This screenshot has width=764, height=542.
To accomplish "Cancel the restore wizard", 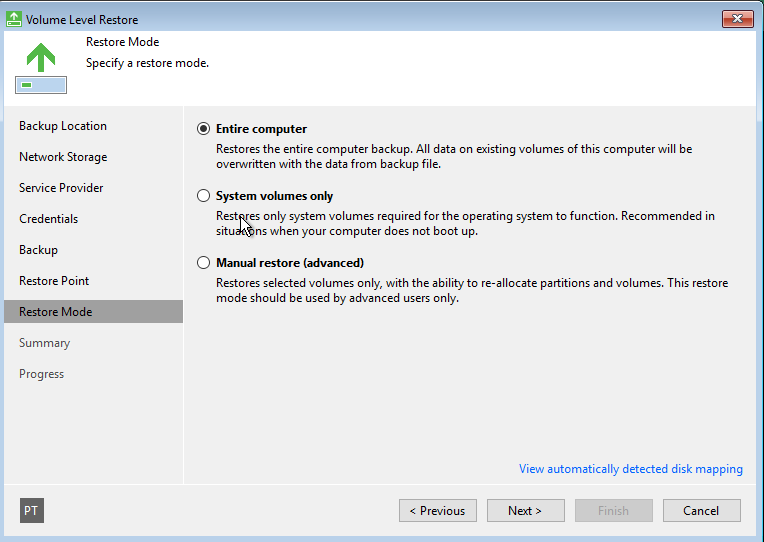I will point(702,510).
